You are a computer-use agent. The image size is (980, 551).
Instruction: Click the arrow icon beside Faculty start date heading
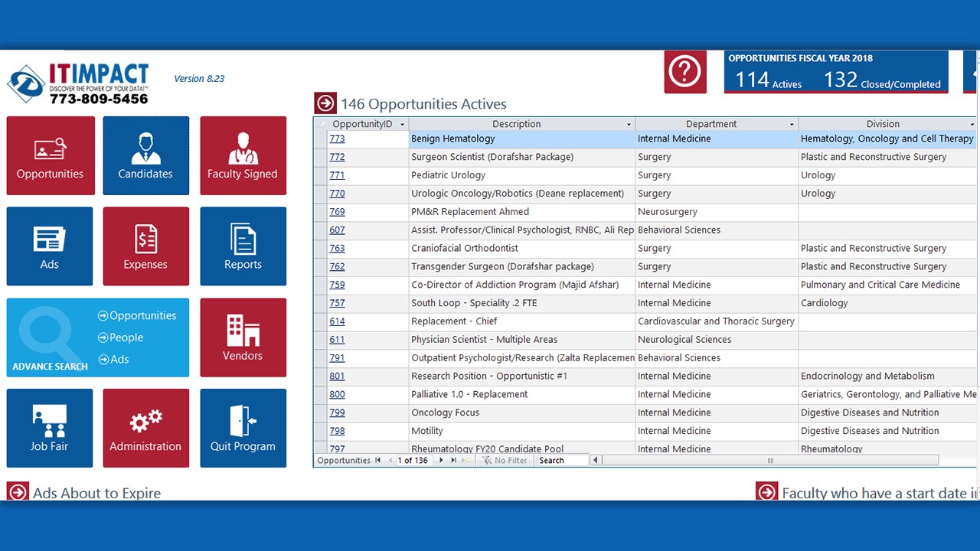click(766, 492)
